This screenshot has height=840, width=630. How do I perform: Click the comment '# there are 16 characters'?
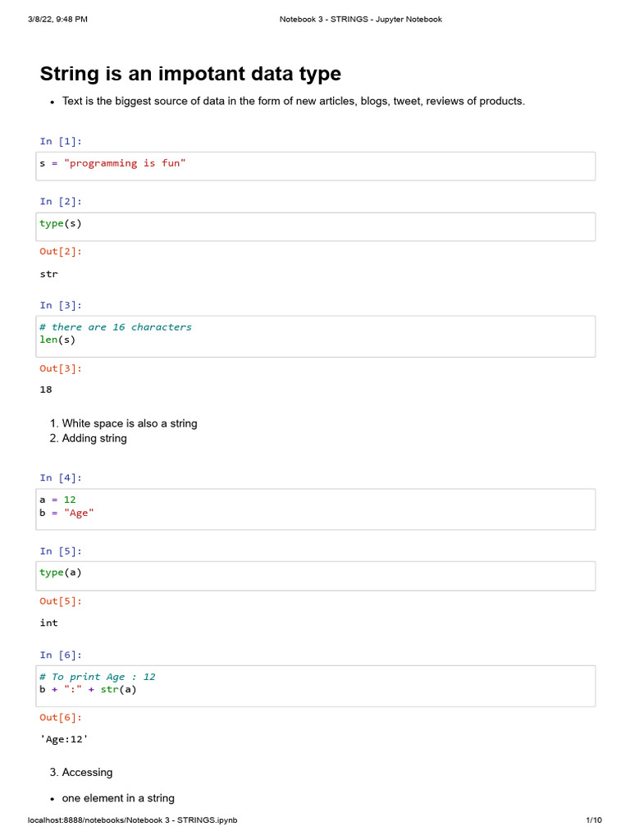pos(115,326)
